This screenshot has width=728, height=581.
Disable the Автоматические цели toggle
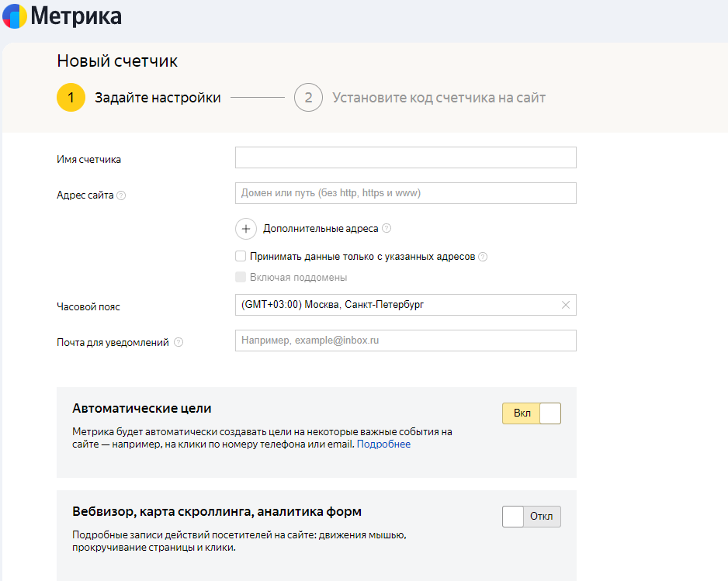532,413
